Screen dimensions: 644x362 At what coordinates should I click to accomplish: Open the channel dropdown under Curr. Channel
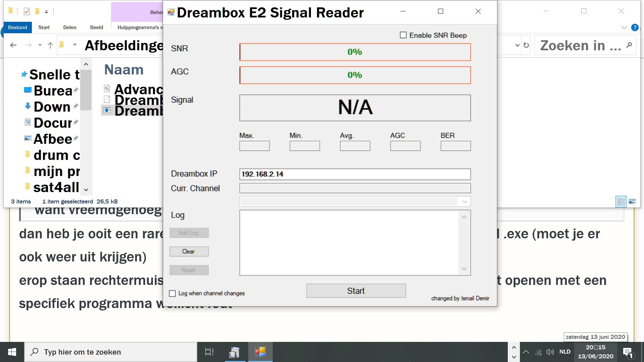click(x=465, y=201)
